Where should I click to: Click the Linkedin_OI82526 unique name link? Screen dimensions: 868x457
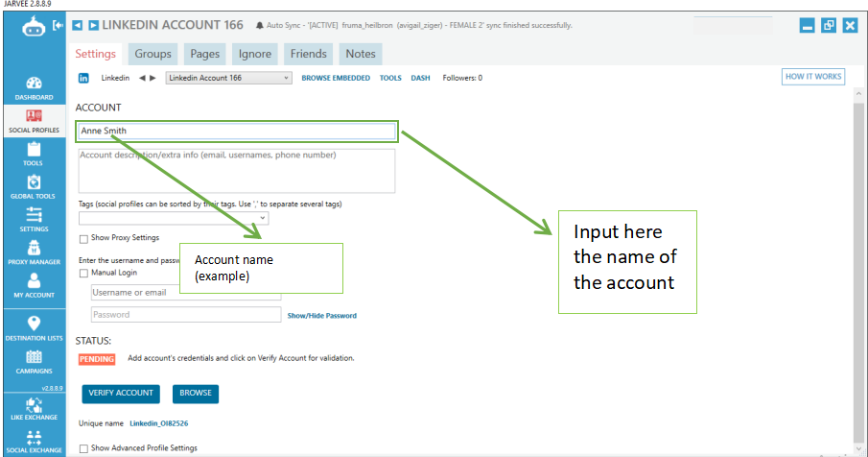click(x=159, y=423)
